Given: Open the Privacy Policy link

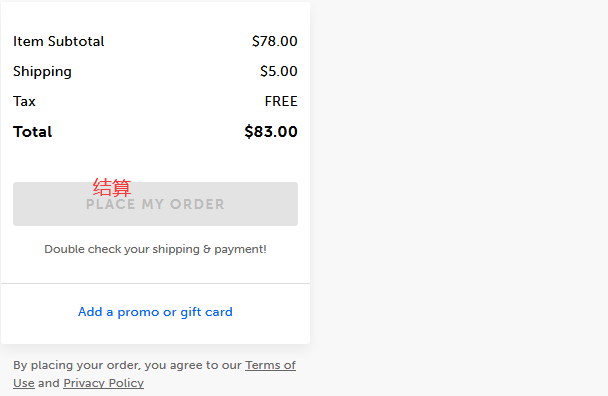Looking at the screenshot, I should tap(104, 383).
